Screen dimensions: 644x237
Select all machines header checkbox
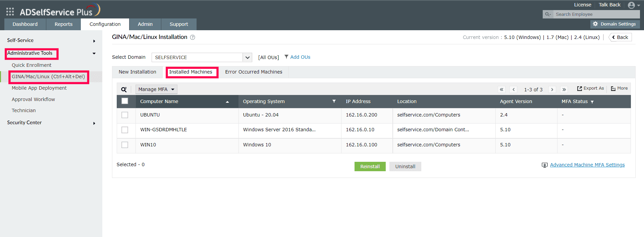pyautogui.click(x=125, y=101)
